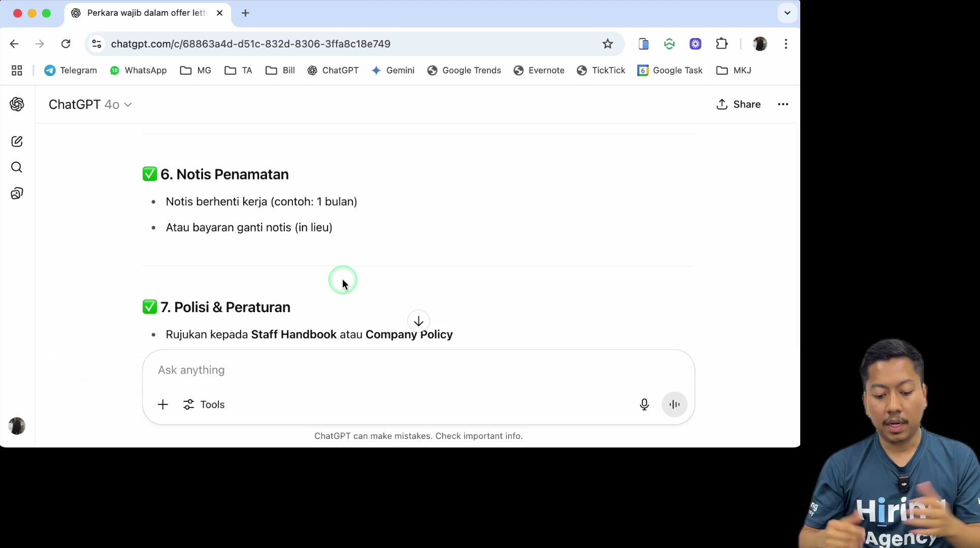The width and height of the screenshot is (980, 548).
Task: Open the Chrome three-dot menu
Action: coord(786,44)
